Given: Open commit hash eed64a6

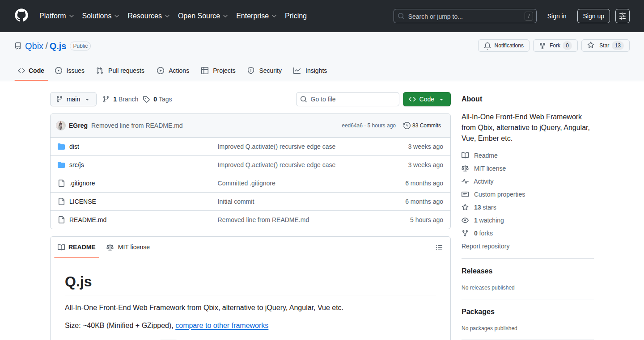Looking at the screenshot, I should pos(352,126).
